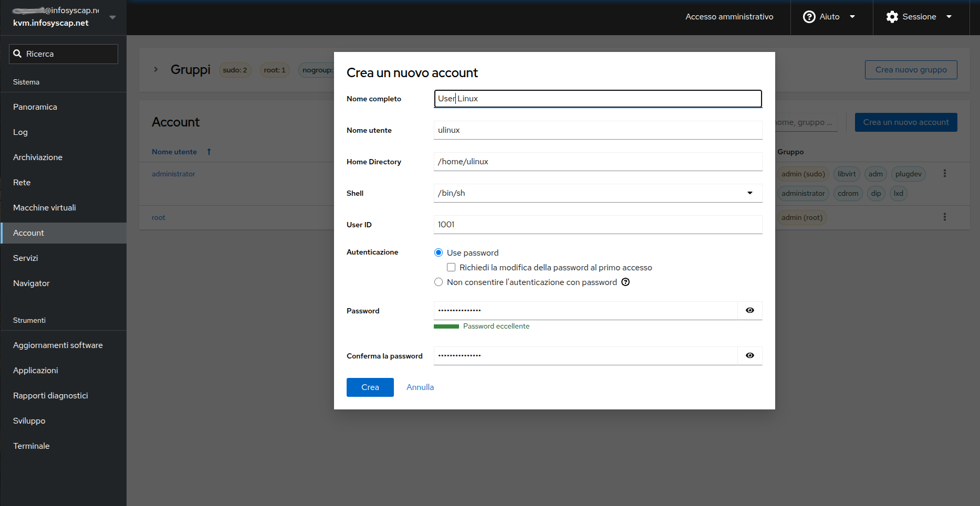
Task: Open kebab menu for administrator account row
Action: 944,173
